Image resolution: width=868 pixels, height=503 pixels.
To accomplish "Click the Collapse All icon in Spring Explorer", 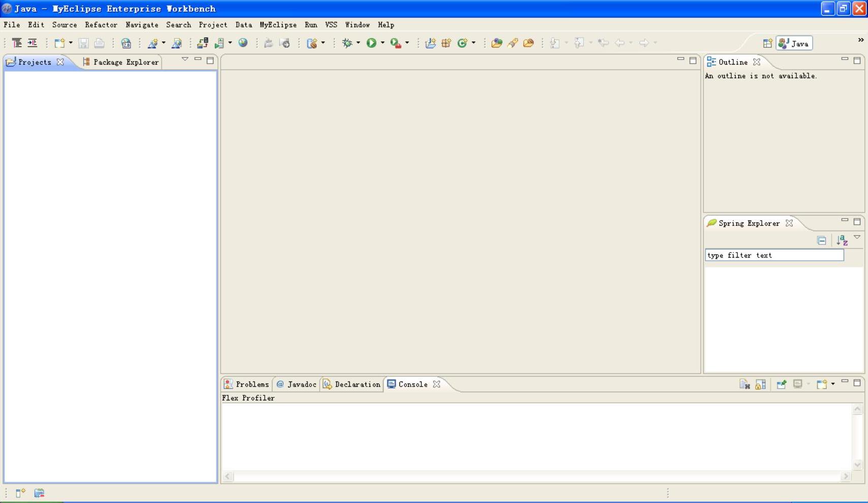I will pyautogui.click(x=821, y=240).
